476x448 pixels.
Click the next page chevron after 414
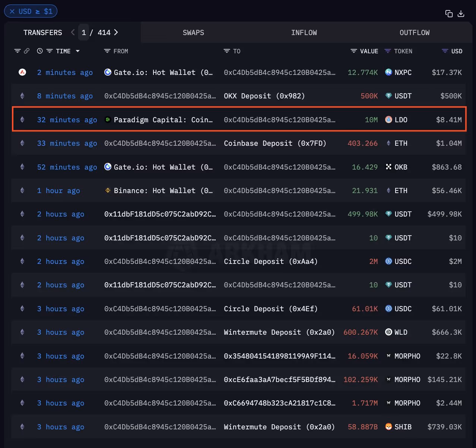pyautogui.click(x=116, y=32)
